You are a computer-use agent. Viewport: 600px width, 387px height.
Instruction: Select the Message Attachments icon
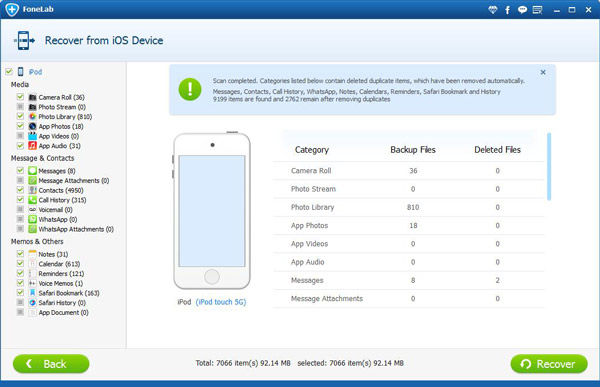coord(33,180)
